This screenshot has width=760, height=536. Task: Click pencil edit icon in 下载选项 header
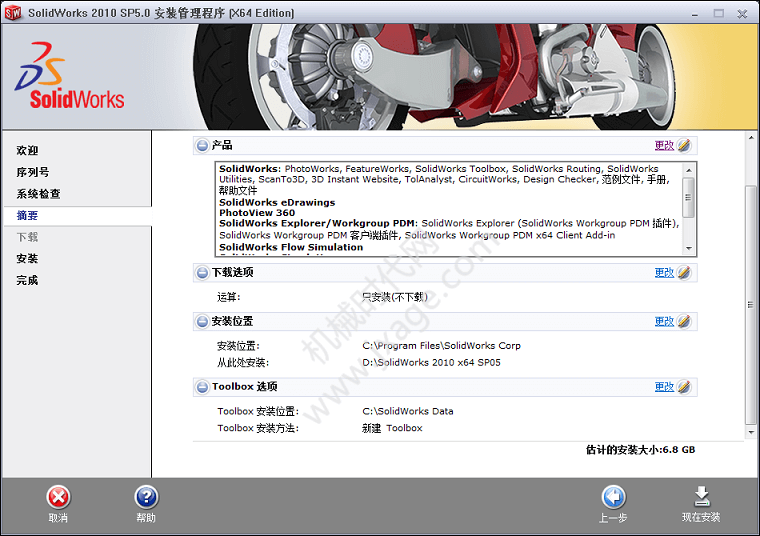click(684, 272)
